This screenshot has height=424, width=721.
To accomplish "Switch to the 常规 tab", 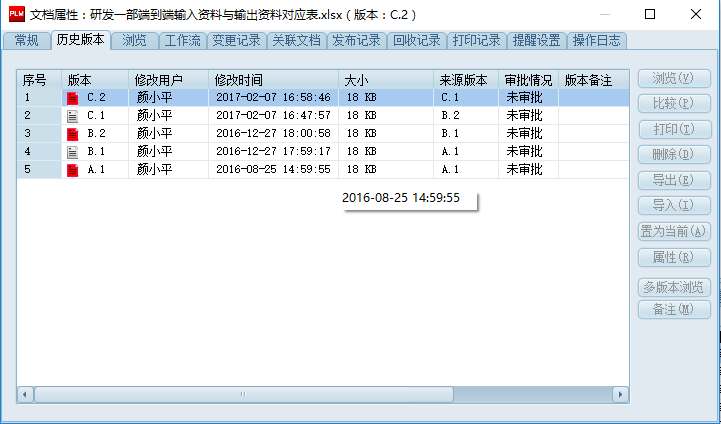I will click(x=26, y=41).
